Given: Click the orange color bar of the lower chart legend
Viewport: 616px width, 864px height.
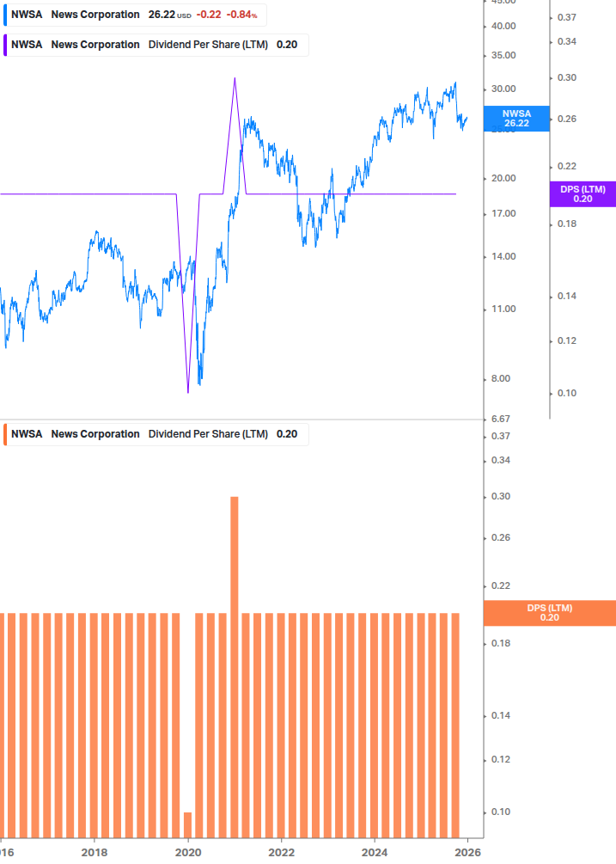Looking at the screenshot, I should 5,434.
